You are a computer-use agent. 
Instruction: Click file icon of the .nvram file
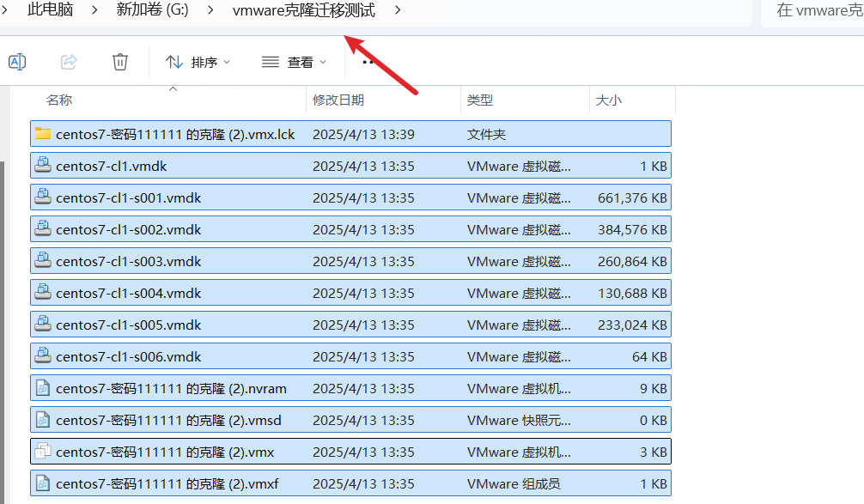tap(42, 388)
